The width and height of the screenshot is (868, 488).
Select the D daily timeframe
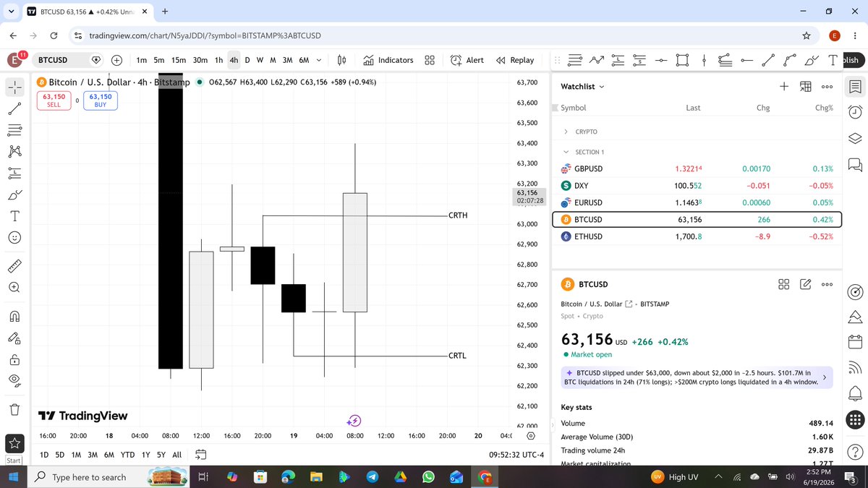247,60
